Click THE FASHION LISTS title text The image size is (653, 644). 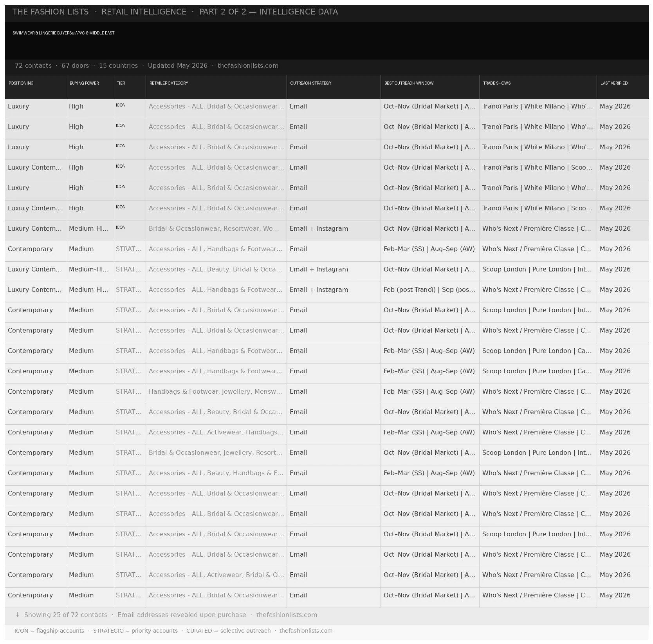tap(51, 12)
